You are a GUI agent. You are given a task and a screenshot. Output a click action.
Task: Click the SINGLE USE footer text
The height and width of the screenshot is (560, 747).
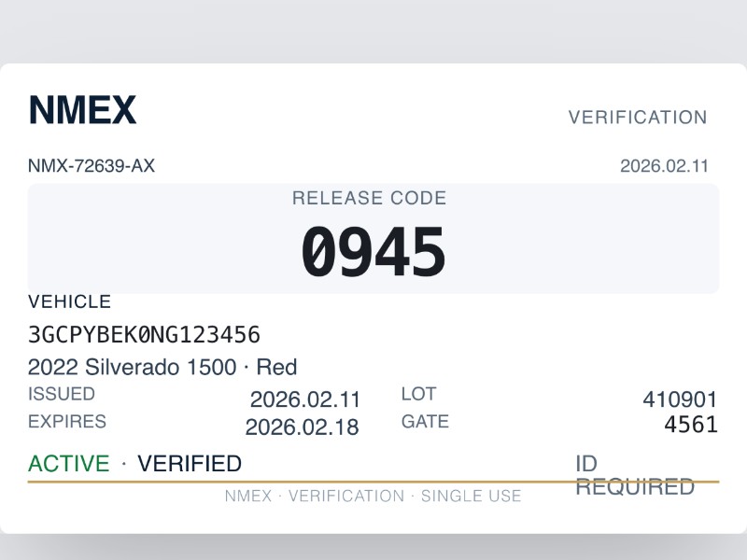[x=471, y=496]
